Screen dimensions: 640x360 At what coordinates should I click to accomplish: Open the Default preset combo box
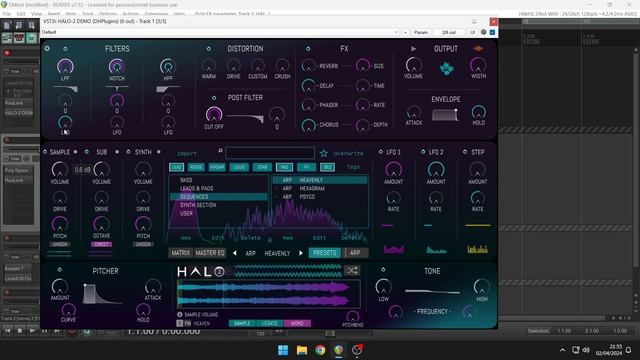click(220, 32)
